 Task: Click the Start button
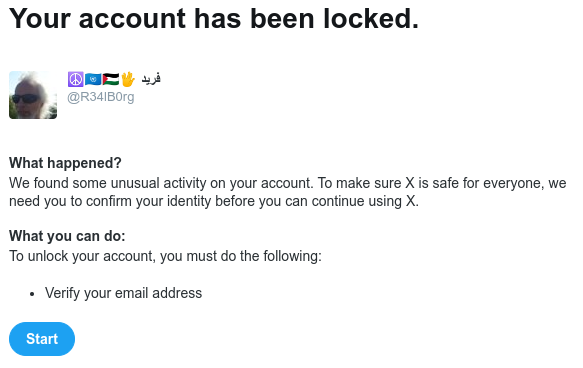point(42,339)
